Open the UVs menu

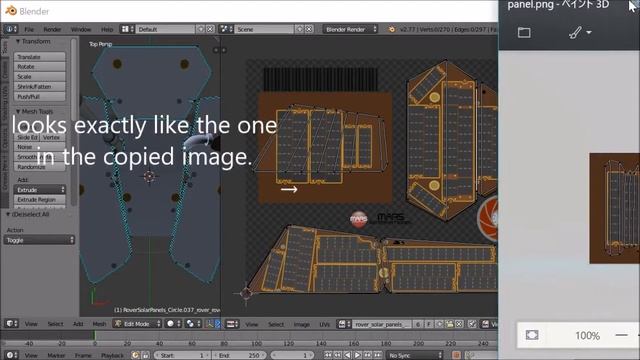[x=324, y=324]
